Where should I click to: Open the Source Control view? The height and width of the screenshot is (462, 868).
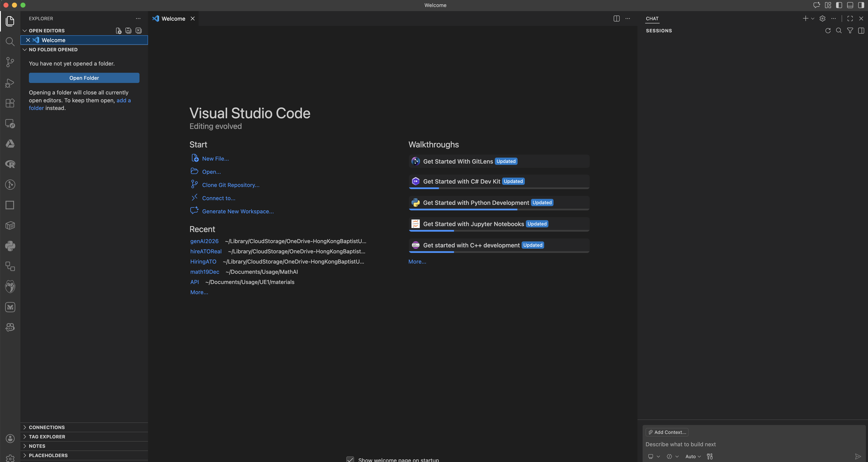point(10,62)
